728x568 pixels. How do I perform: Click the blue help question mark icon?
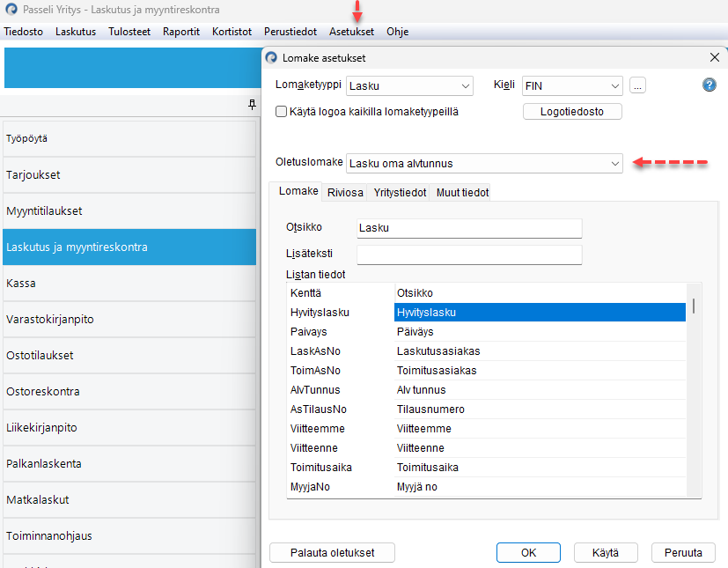coord(709,85)
